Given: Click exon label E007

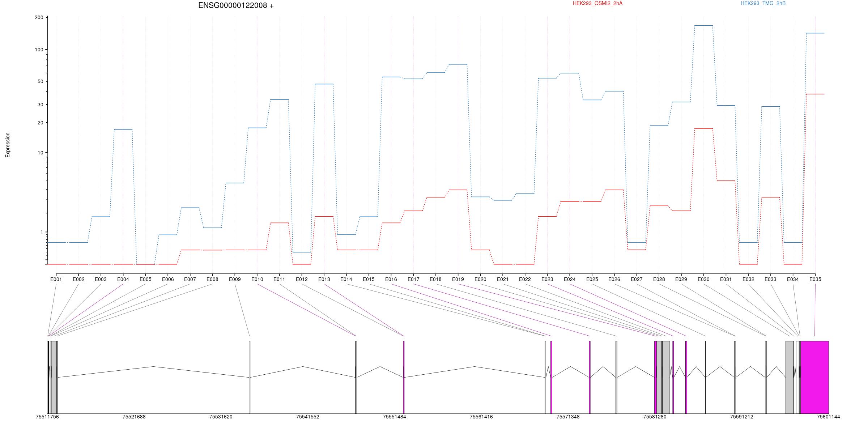Looking at the screenshot, I should (190, 279).
